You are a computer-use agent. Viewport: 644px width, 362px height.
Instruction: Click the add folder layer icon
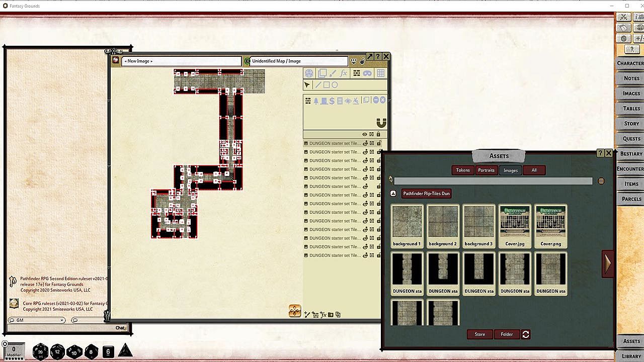tap(331, 315)
